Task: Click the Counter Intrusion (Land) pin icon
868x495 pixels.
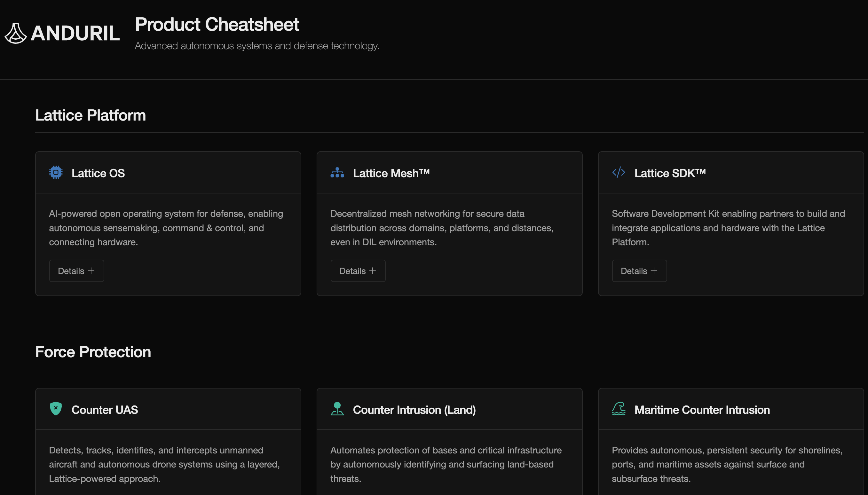Action: [x=337, y=409]
